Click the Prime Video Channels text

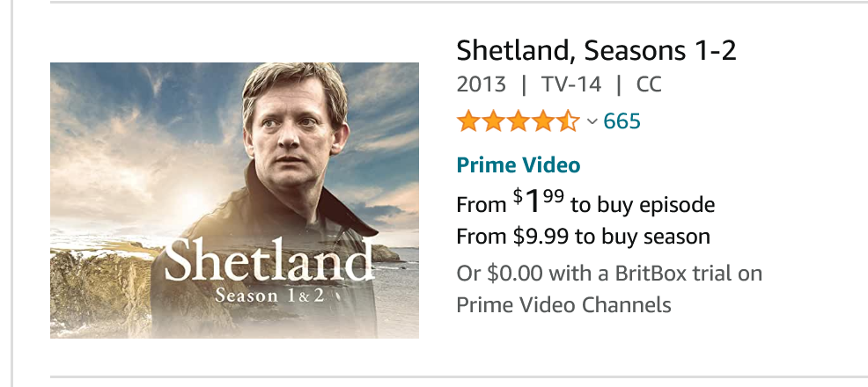point(563,305)
